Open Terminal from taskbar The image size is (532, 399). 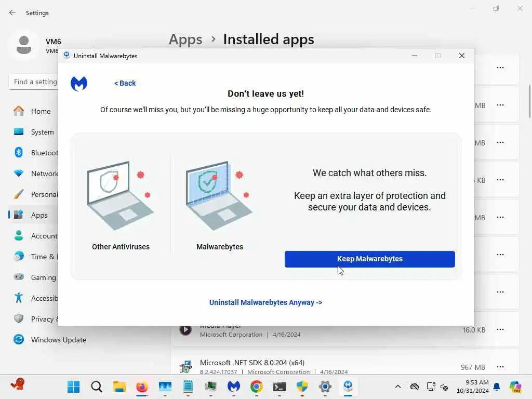pos(279,387)
